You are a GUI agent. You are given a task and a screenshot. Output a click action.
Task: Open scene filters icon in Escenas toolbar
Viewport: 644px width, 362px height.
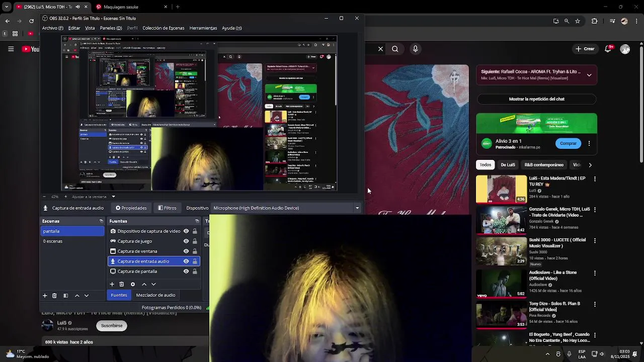pos(65,296)
